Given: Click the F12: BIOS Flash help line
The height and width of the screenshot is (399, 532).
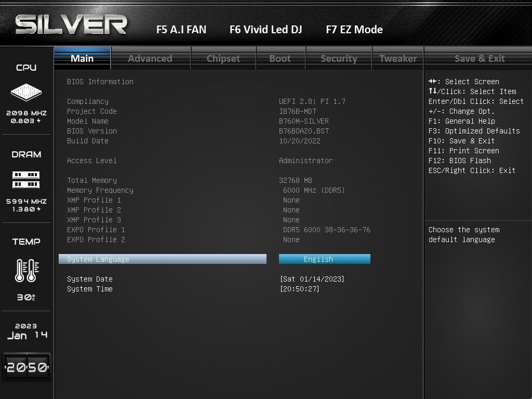Looking at the screenshot, I should (459, 161).
